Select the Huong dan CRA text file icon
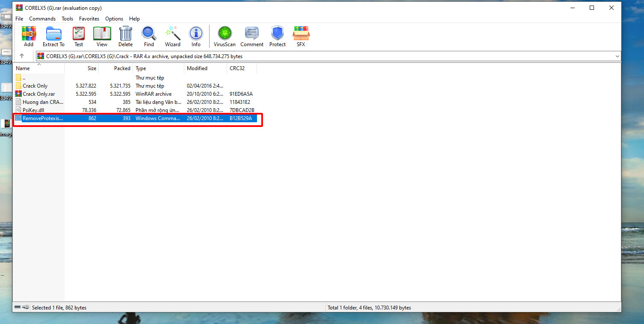 18,102
